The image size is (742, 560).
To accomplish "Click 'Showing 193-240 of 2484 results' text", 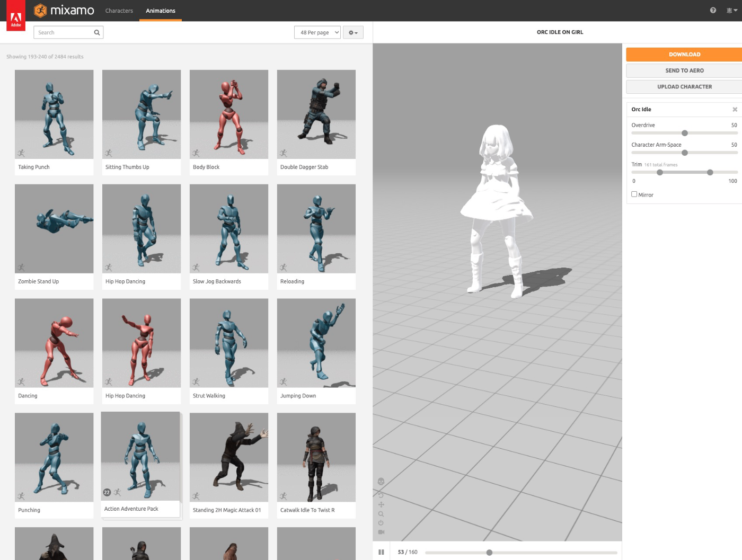I will (x=45, y=57).
